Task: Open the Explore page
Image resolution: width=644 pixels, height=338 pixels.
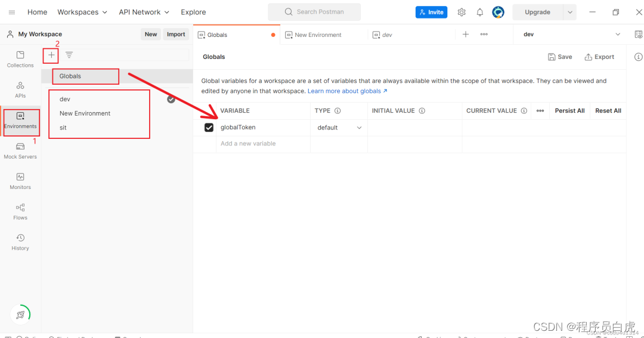Action: tap(193, 13)
